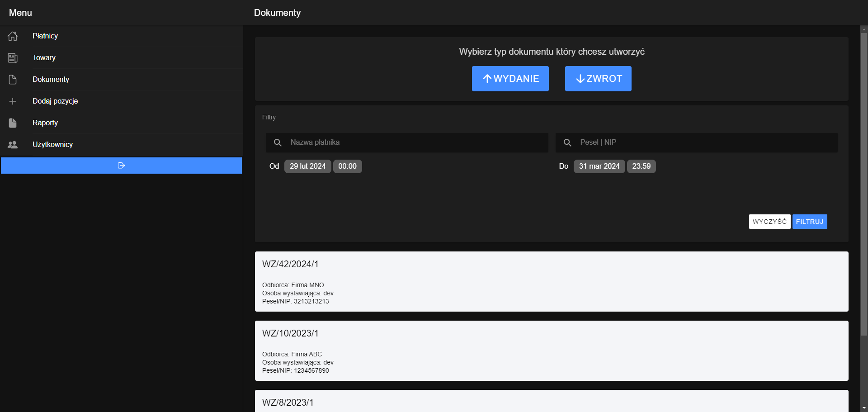Apply filters with FILTRUJ

(x=809, y=222)
